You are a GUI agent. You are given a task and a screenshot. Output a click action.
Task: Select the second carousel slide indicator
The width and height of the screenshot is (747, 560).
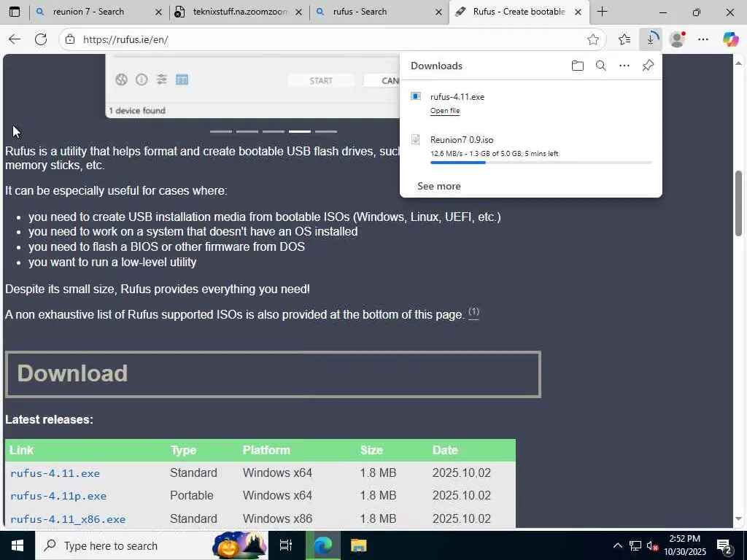tap(247, 131)
